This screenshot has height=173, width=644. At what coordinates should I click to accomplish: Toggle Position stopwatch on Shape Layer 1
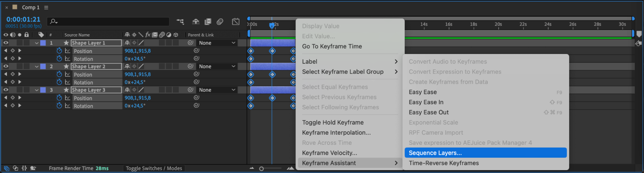pyautogui.click(x=59, y=51)
